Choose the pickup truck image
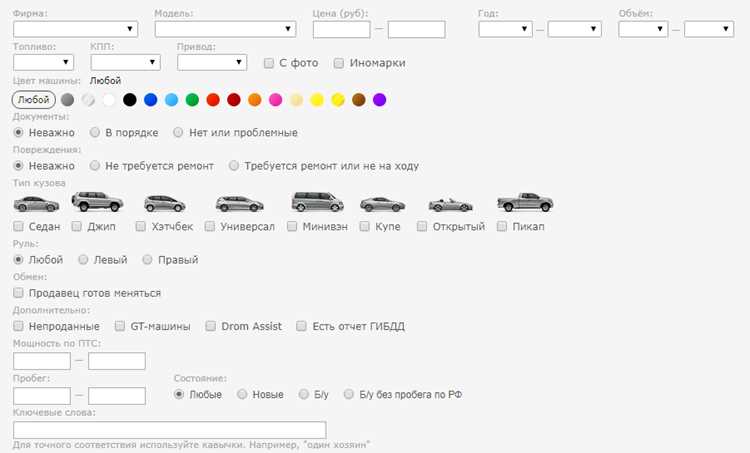 click(525, 202)
